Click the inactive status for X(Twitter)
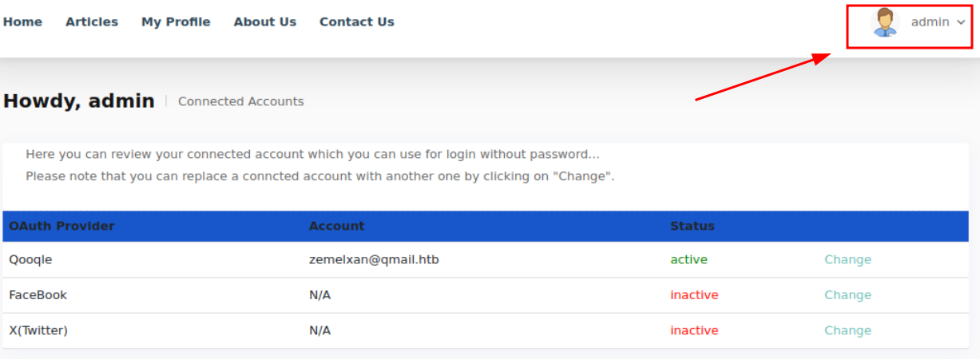 [694, 330]
